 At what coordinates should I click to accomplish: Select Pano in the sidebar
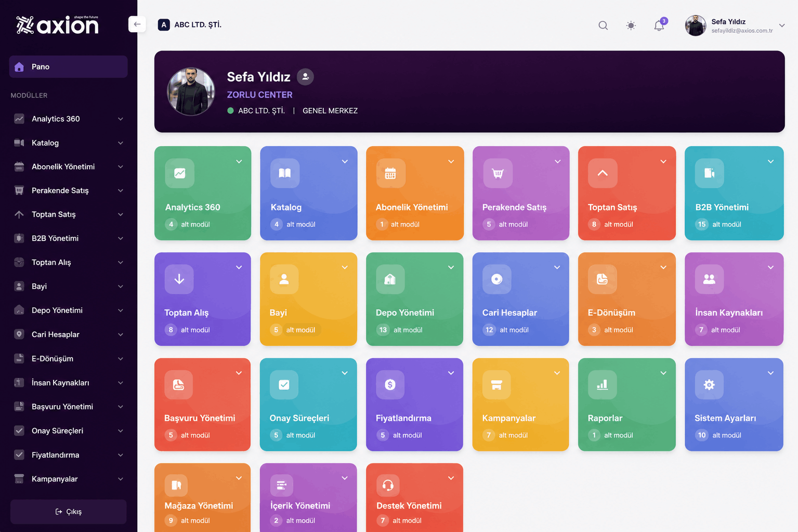click(69, 66)
